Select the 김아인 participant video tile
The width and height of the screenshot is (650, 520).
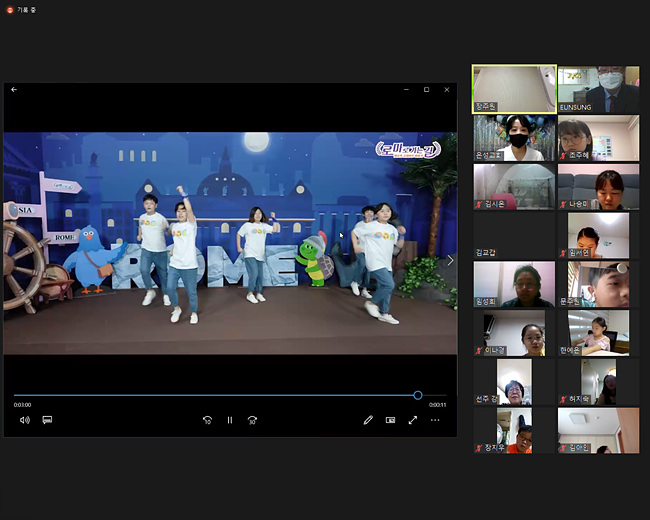tap(598, 430)
